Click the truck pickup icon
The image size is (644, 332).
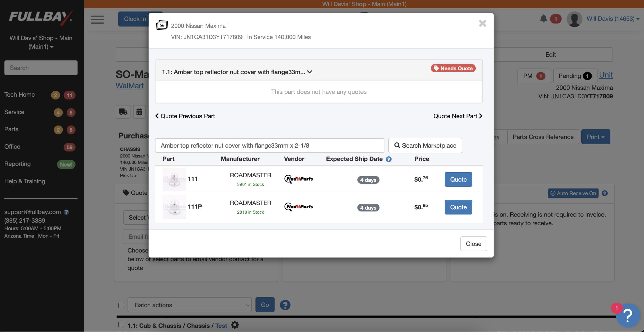coord(123,112)
